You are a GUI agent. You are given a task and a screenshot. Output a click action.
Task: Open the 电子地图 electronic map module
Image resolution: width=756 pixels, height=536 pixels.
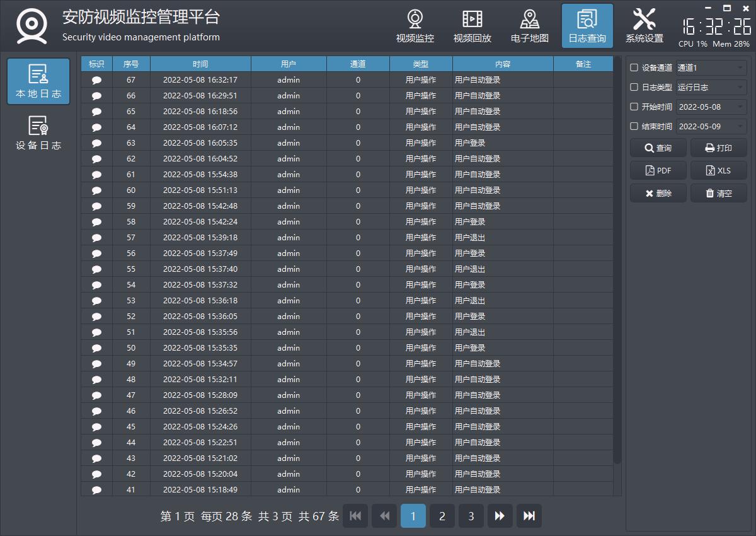(529, 26)
